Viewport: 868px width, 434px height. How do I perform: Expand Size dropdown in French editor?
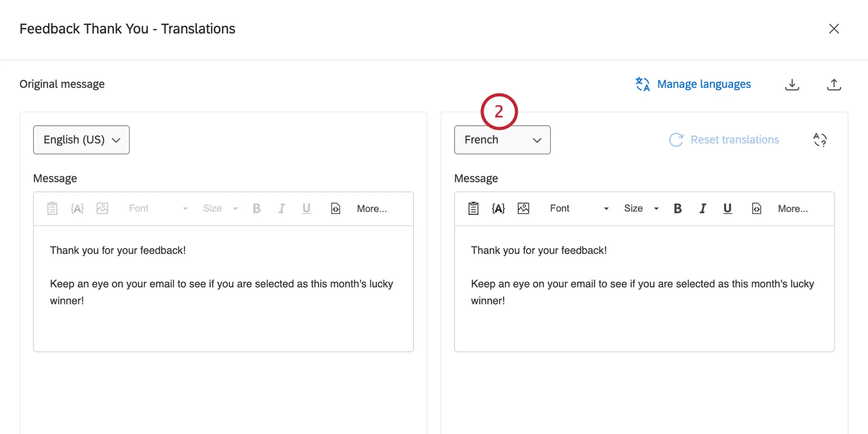(641, 208)
